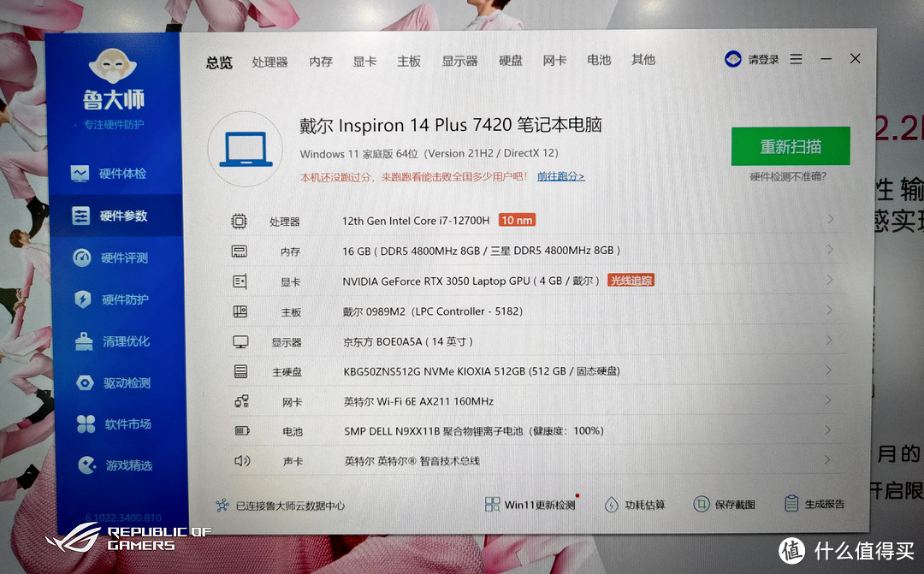Switch to the 总览 tab

pyautogui.click(x=219, y=62)
